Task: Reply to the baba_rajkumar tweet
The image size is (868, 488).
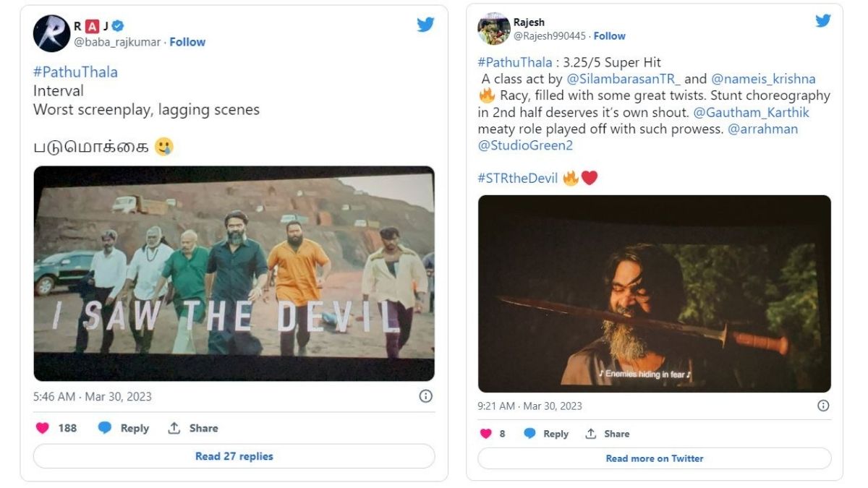Action: pos(124,428)
